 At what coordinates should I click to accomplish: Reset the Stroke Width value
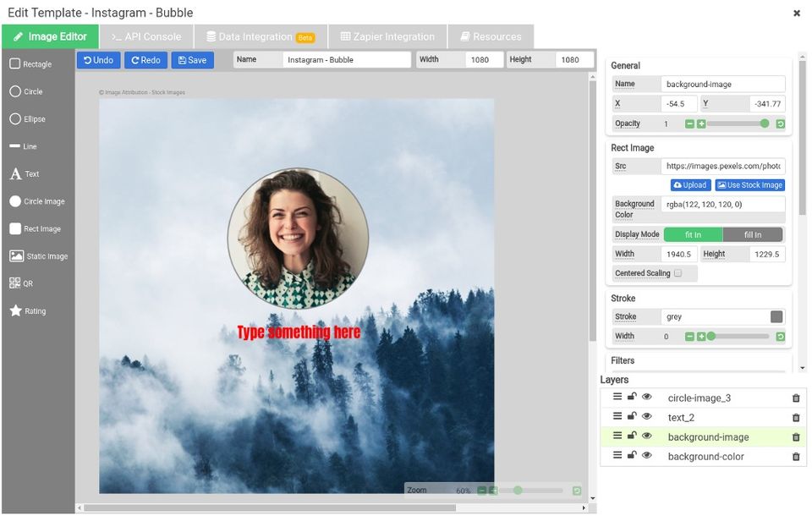coord(781,337)
